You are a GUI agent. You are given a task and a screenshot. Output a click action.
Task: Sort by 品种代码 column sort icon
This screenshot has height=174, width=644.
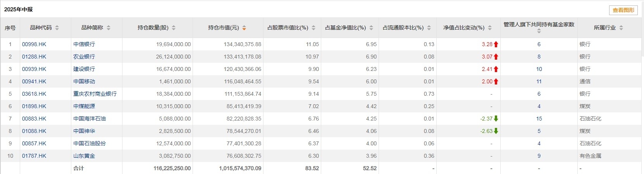coord(57,28)
